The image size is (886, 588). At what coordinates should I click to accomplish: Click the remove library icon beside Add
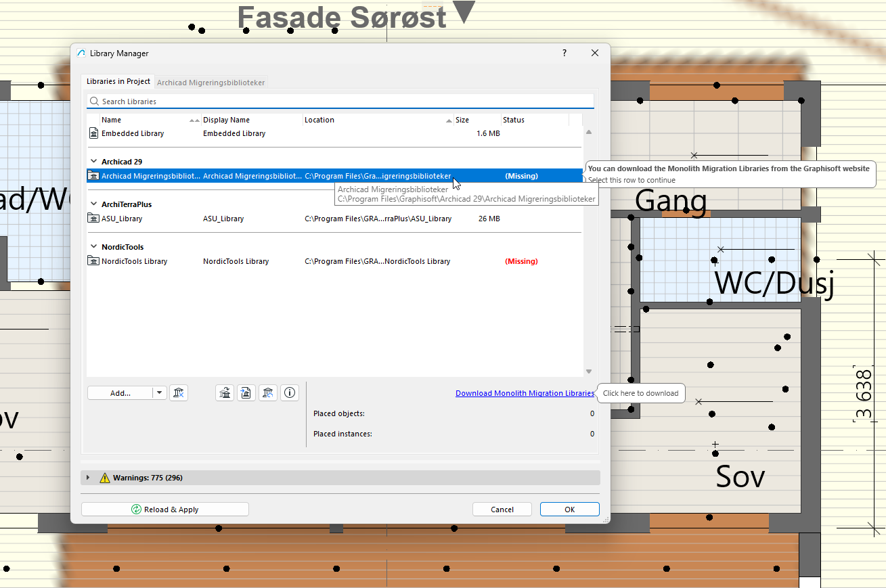click(178, 393)
